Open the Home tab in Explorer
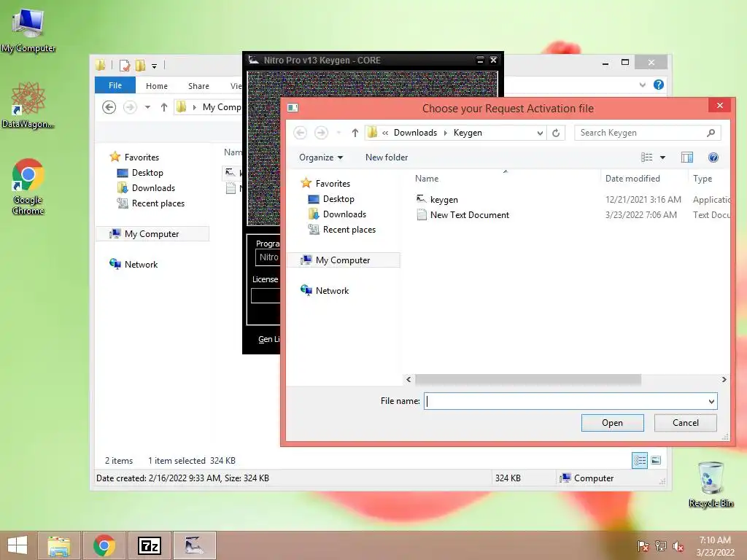This screenshot has width=747, height=560. click(x=157, y=86)
